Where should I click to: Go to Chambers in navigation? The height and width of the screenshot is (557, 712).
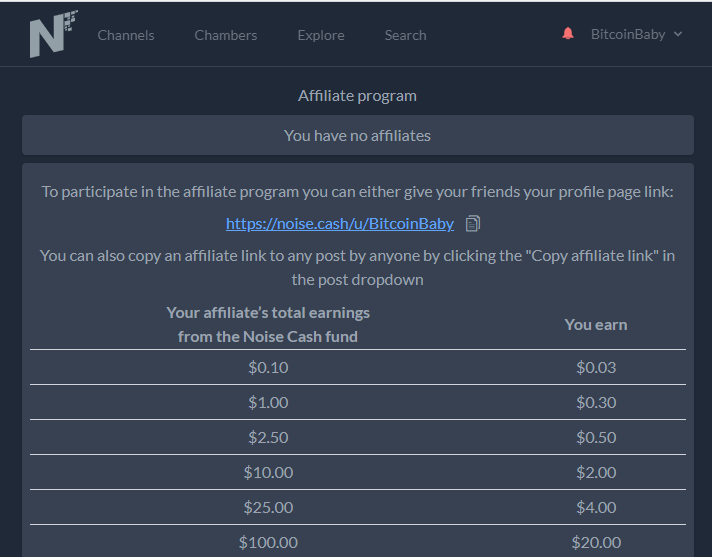pos(226,35)
